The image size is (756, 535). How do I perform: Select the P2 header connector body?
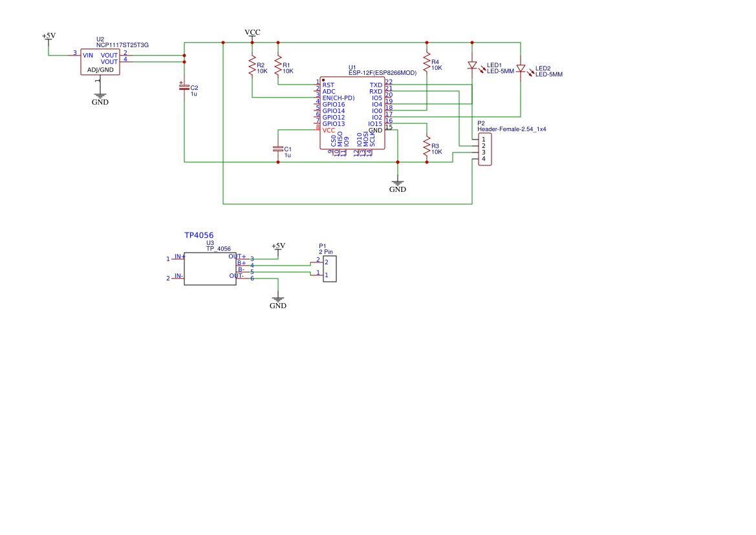[x=485, y=150]
